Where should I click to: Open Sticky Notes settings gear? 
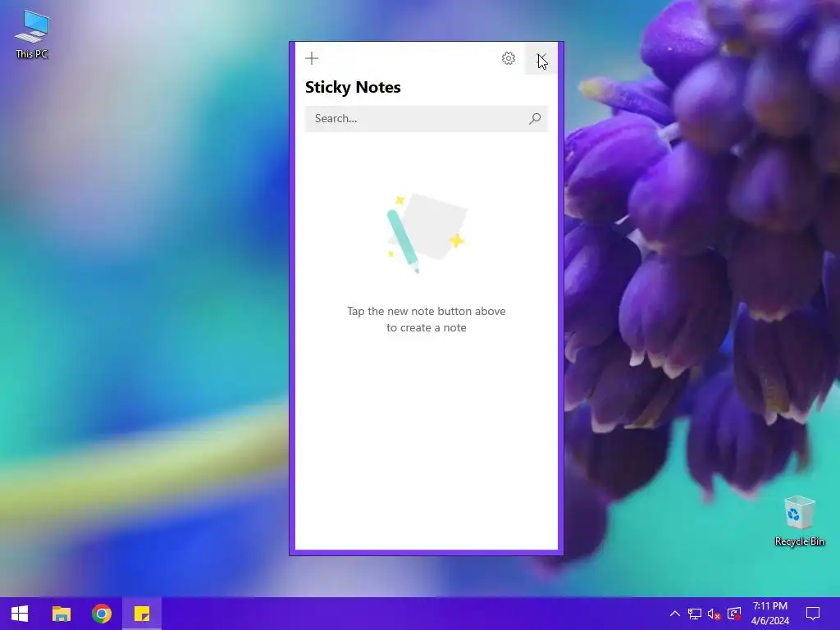tap(509, 58)
